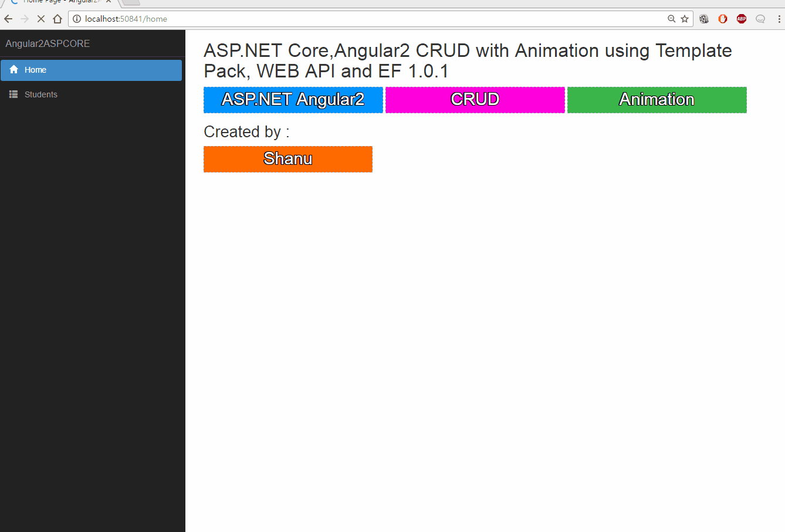Viewport: 785px width, 532px height.
Task: Click the browser forward arrow
Action: pyautogui.click(x=25, y=19)
